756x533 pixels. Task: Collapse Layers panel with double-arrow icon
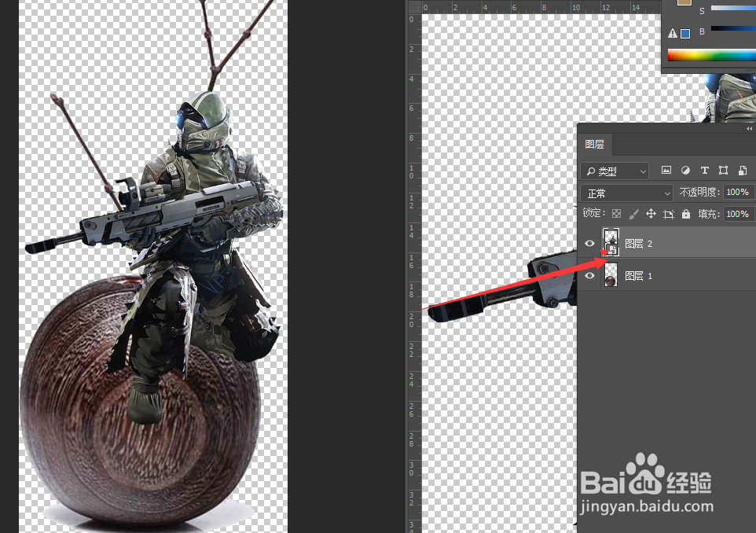point(749,129)
